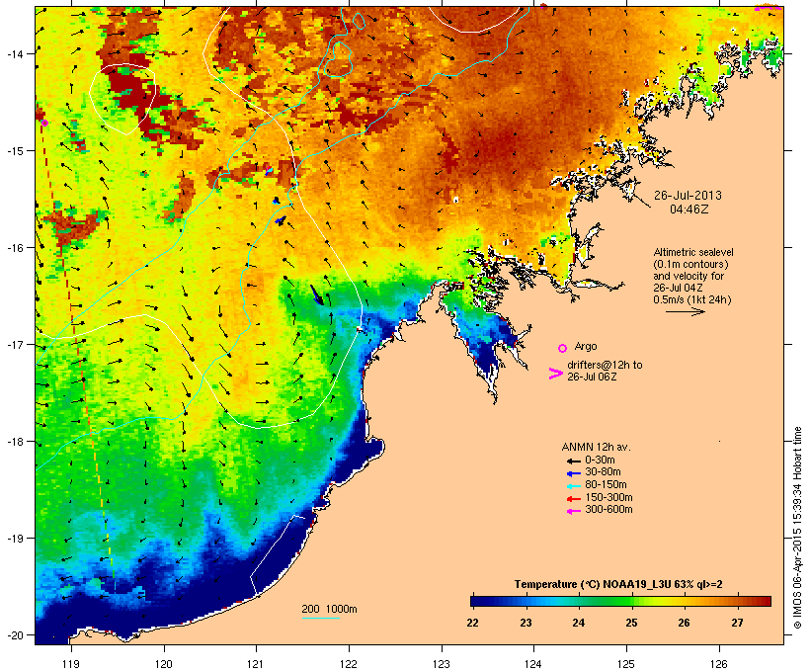Click the latitude label -16
This screenshot has width=810, height=672.
pos(15,248)
